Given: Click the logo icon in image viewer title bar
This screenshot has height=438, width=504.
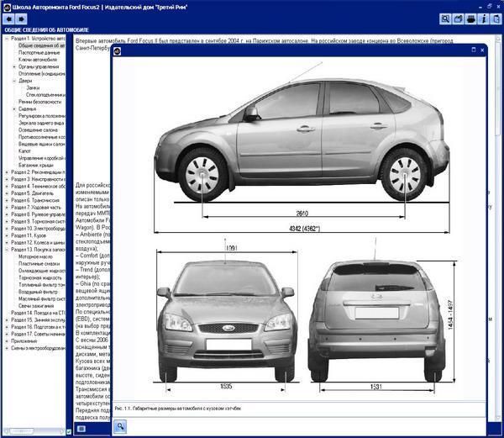Looking at the screenshot, I should click(x=118, y=50).
